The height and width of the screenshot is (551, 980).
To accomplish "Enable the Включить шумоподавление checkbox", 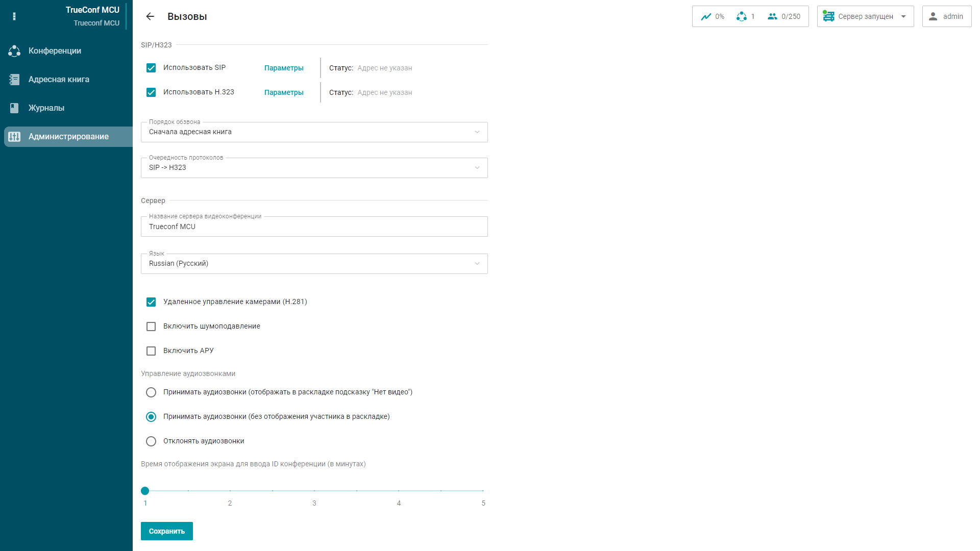I will pos(151,327).
